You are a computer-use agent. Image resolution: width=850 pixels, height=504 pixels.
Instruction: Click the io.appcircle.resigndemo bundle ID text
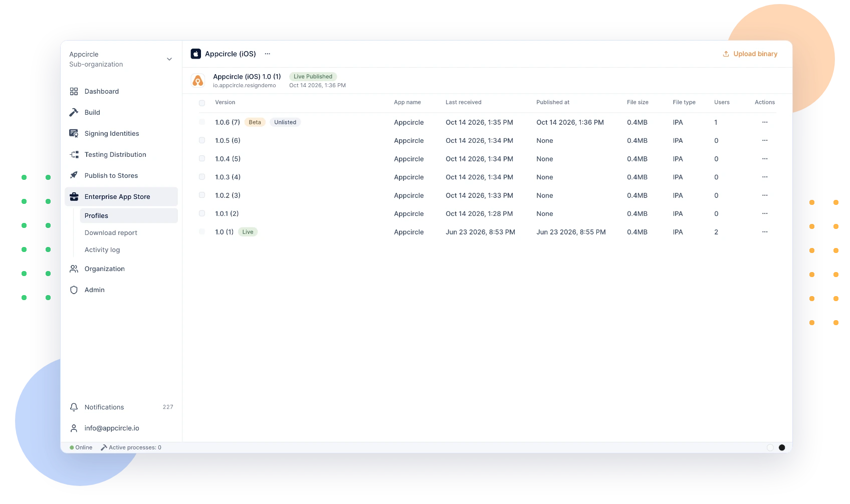click(245, 86)
